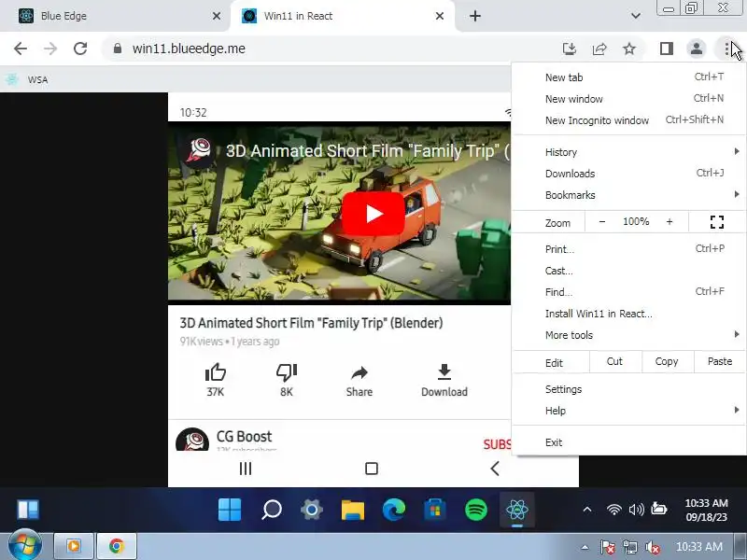Viewport: 747px width, 560px height.
Task: Click Chrome in the Windows 7 taskbar
Action: pos(117,546)
